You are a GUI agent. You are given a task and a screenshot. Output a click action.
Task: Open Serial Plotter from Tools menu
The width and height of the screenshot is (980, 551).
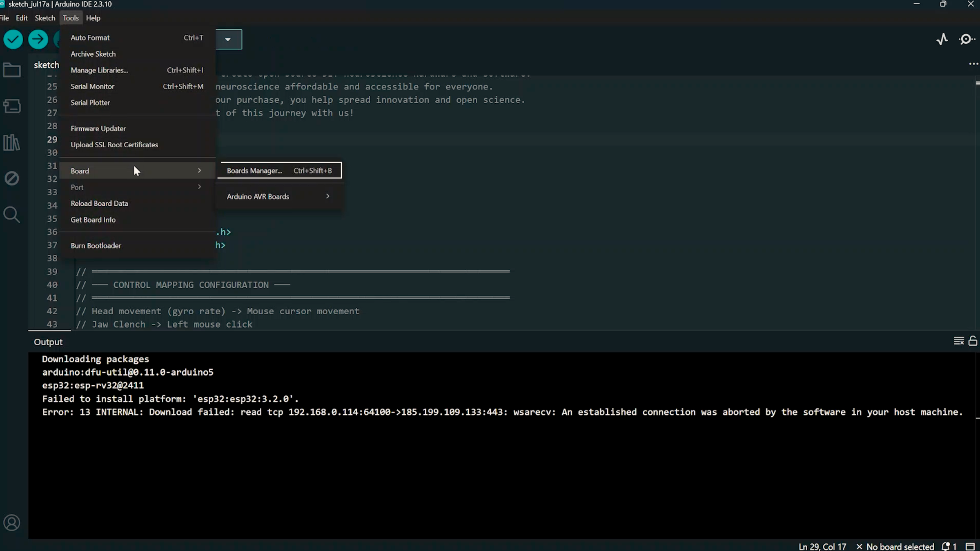(x=137, y=102)
